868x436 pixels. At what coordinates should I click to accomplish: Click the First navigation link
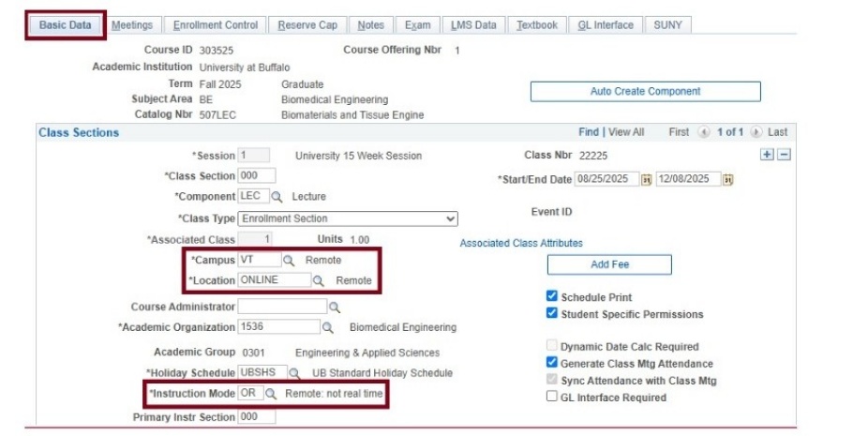(x=679, y=132)
